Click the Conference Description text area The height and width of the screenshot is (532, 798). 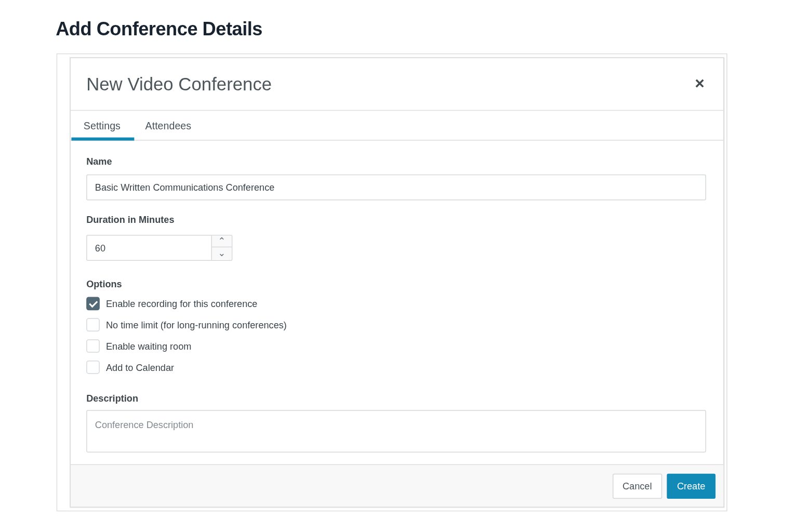pyautogui.click(x=396, y=431)
